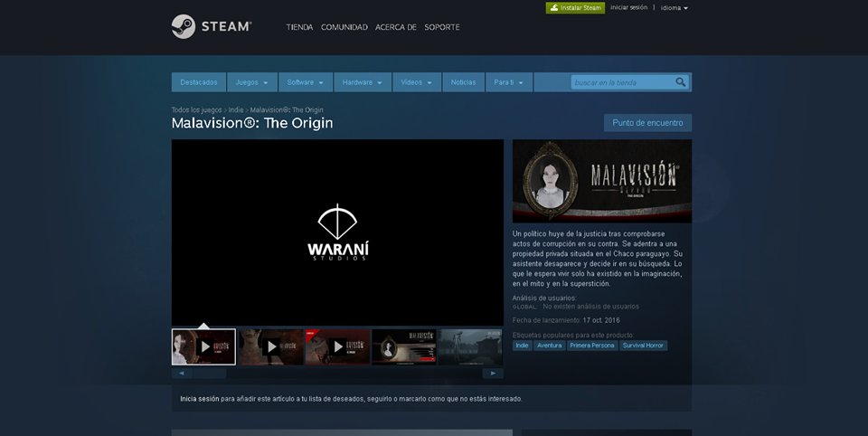This screenshot has width=868, height=436.
Task: Expand the Hardware dropdown
Action: tap(363, 82)
